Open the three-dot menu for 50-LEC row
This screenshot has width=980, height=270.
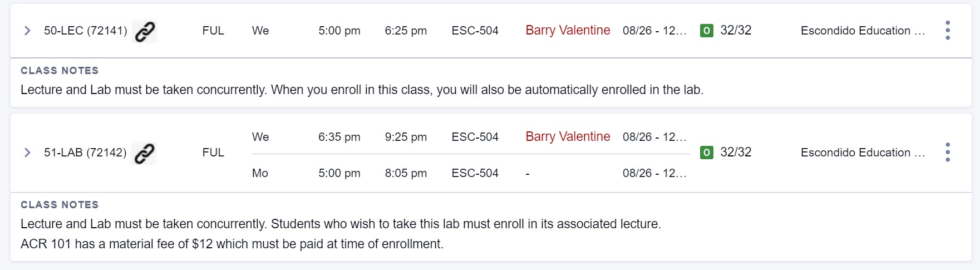point(947,31)
